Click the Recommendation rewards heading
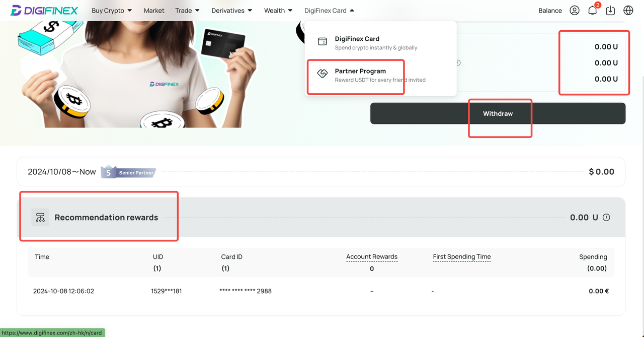The height and width of the screenshot is (337, 644). coord(106,218)
